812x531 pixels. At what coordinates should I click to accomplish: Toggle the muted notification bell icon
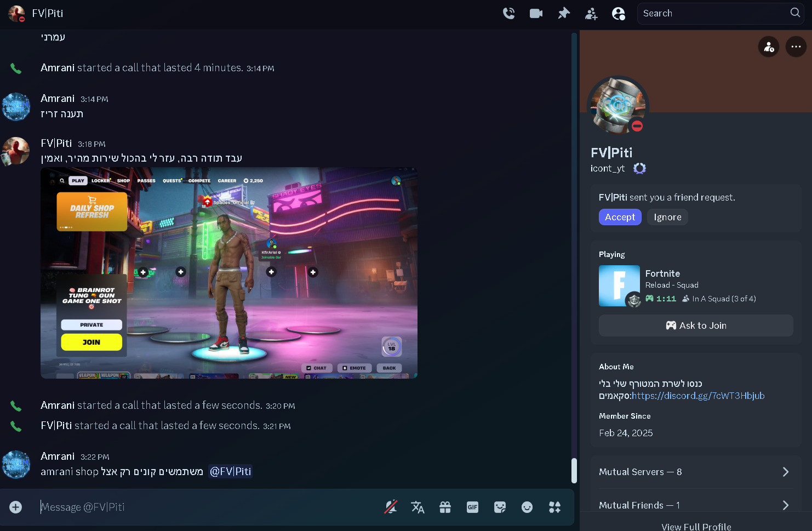click(391, 507)
